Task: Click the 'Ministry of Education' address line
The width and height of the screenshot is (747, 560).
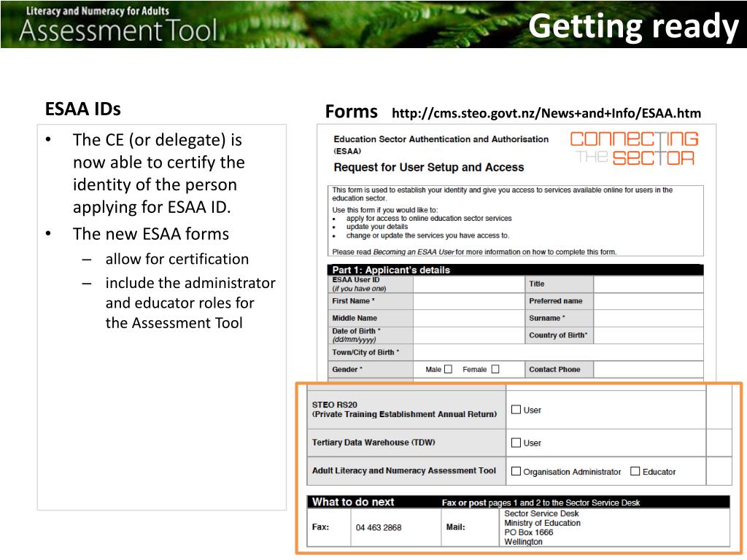Action: coord(542,523)
